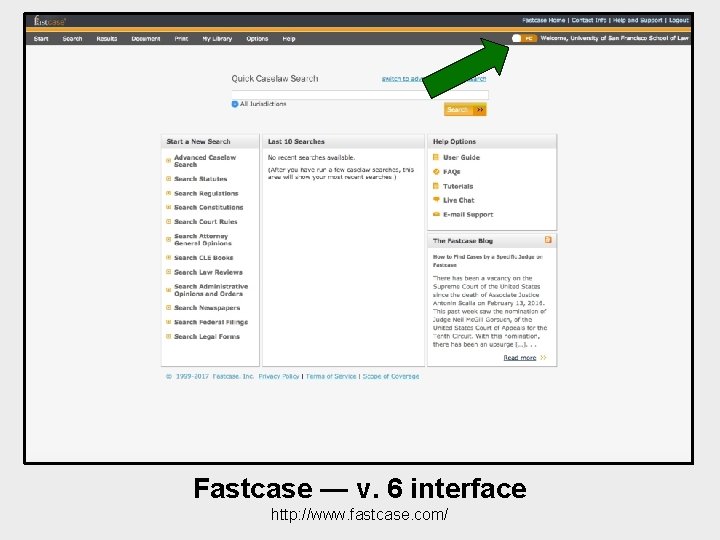
Task: Click the Fastcase Blog RSS feed icon
Action: coord(548,240)
